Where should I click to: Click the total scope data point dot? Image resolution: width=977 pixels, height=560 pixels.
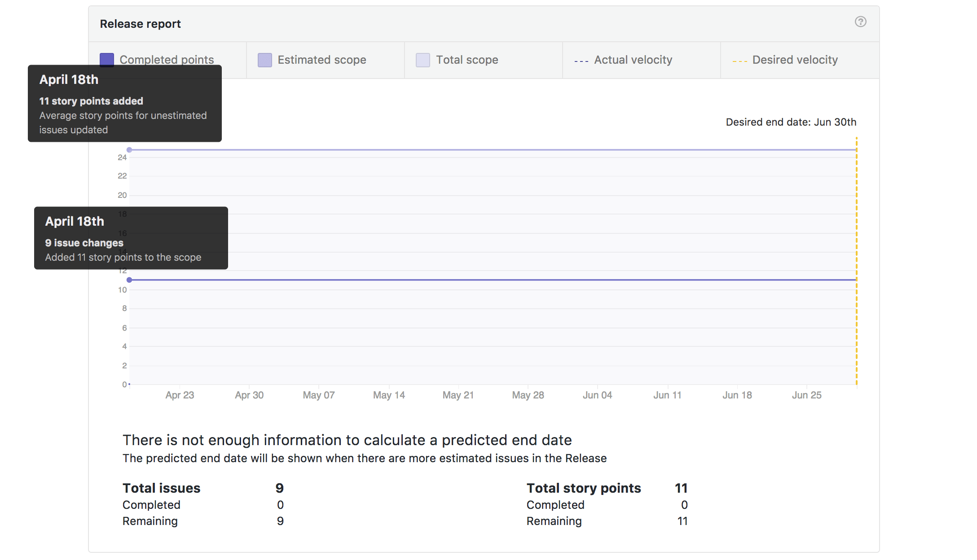tap(129, 150)
